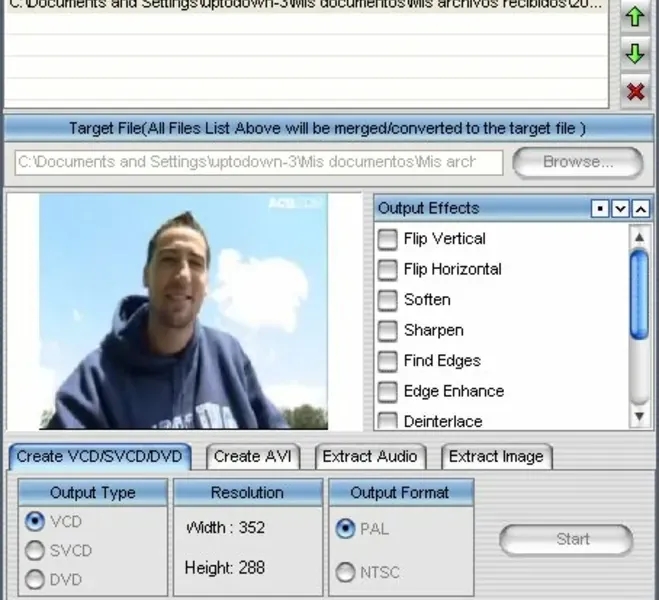Click the target file path field
The width and height of the screenshot is (659, 600).
(x=259, y=163)
